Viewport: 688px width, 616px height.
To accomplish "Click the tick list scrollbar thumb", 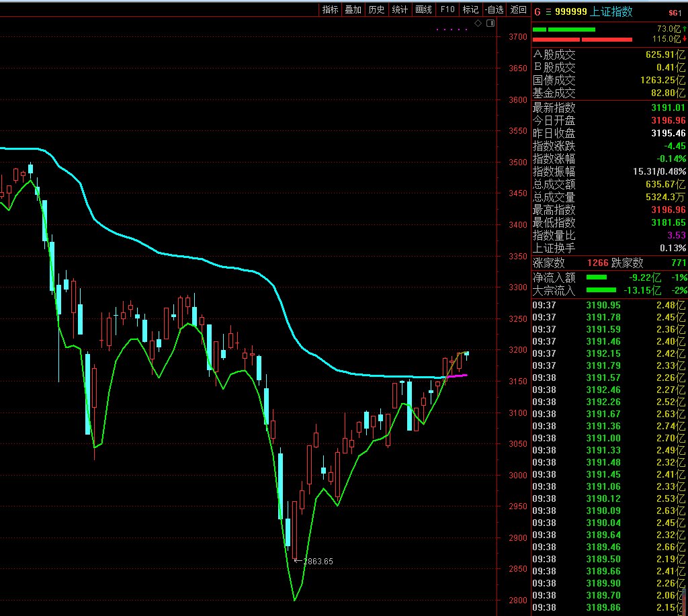I will pyautogui.click(x=685, y=601).
